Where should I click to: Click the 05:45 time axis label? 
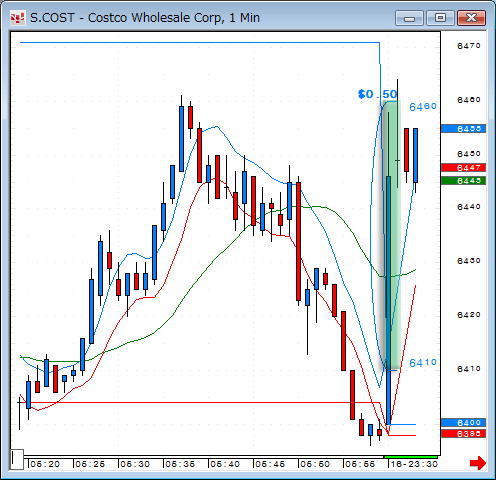pos(270,464)
